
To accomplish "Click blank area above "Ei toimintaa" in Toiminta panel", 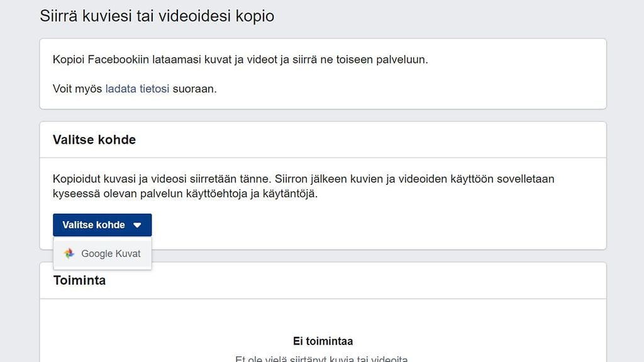I will tap(323, 314).
